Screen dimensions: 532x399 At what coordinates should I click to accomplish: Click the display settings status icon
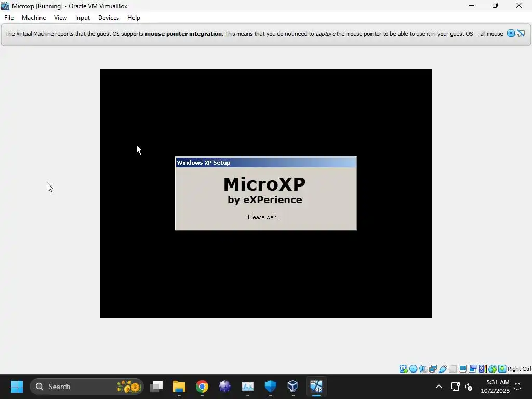(462, 369)
